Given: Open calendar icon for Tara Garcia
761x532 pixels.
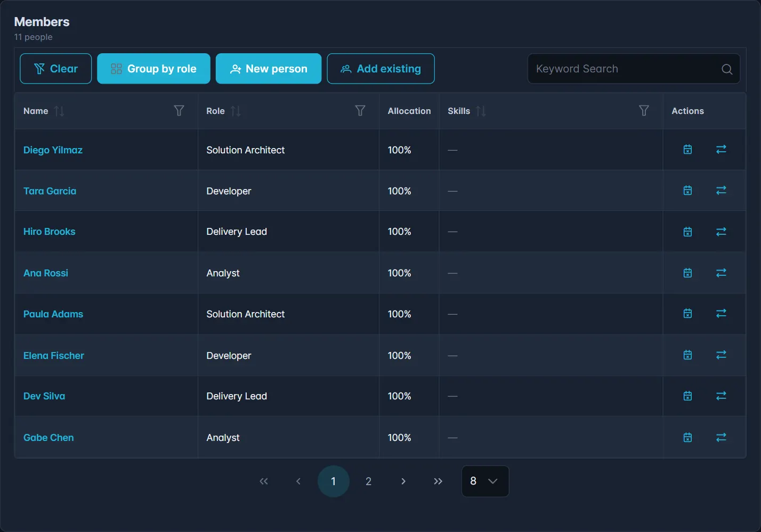Looking at the screenshot, I should (687, 191).
